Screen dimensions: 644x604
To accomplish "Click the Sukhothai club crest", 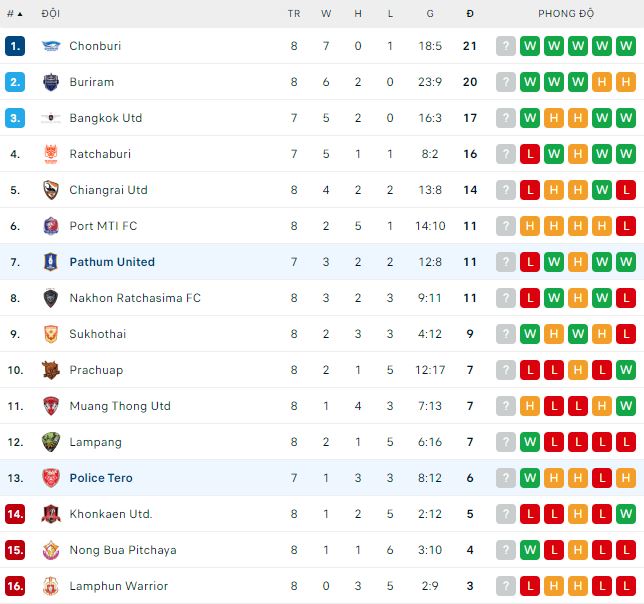I will tap(51, 334).
